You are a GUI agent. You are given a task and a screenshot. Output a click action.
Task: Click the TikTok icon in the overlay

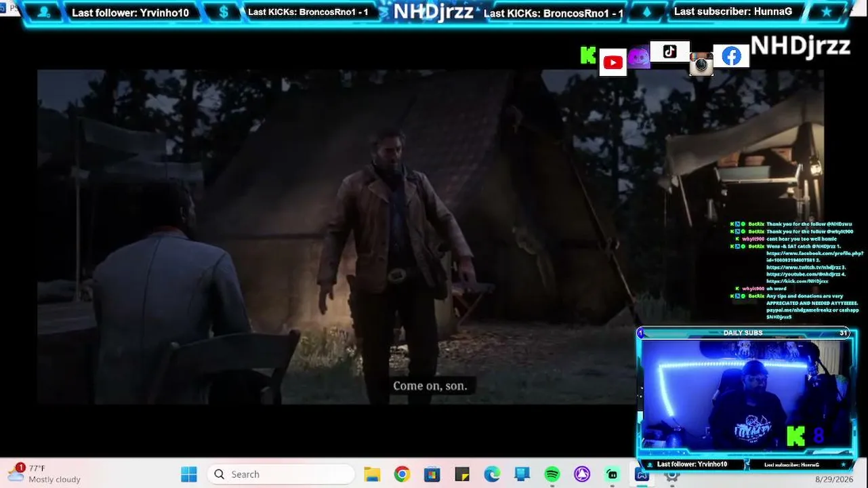(x=669, y=52)
